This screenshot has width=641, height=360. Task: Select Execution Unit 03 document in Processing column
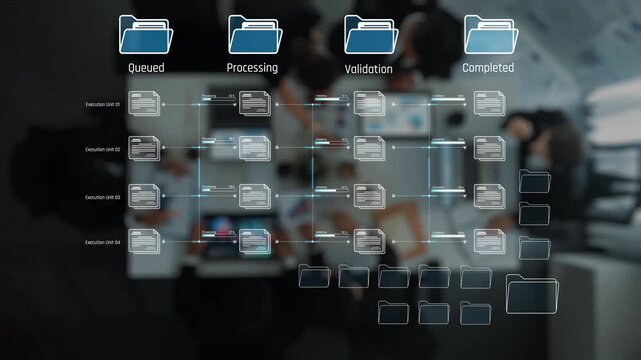click(255, 197)
